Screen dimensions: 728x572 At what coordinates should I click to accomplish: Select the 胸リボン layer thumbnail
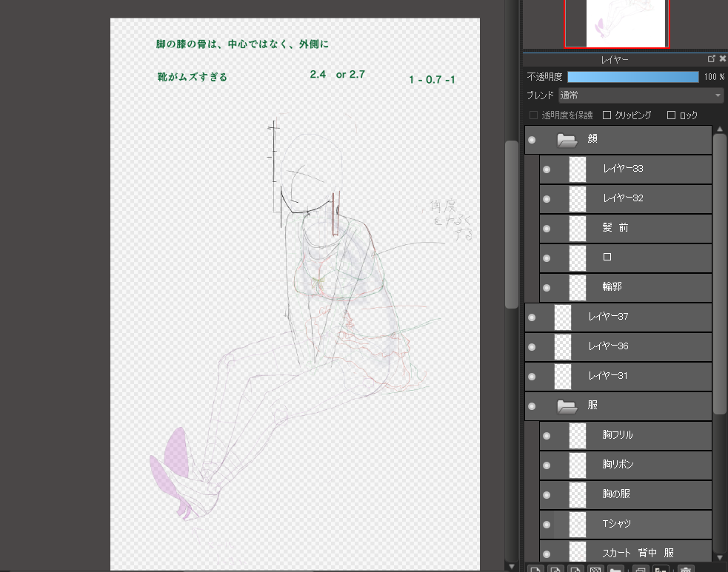(578, 465)
